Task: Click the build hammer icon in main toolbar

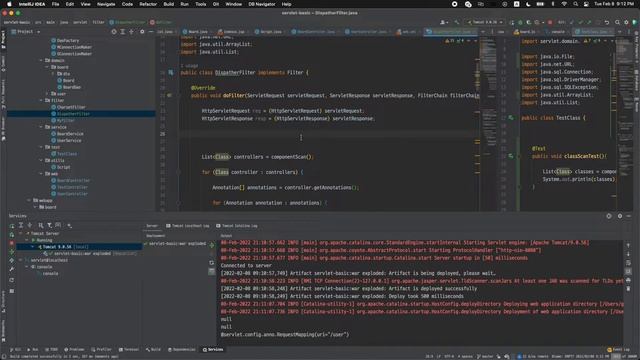Action: tap(457, 22)
